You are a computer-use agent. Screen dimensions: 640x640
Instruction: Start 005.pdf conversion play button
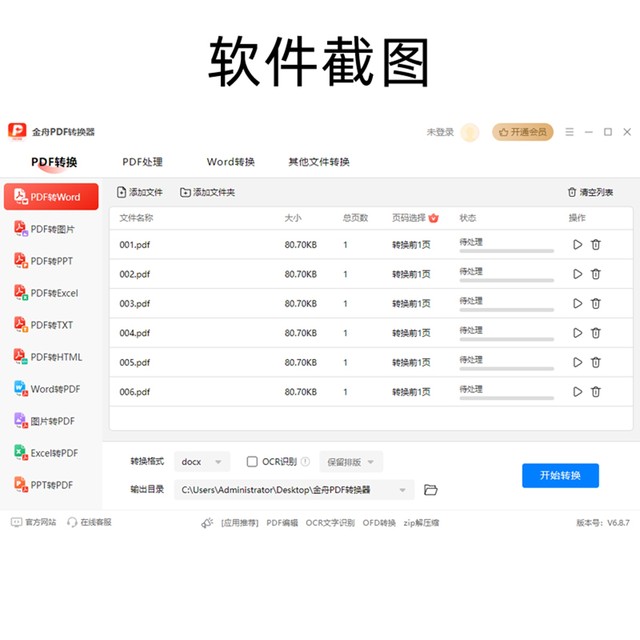pos(577,362)
